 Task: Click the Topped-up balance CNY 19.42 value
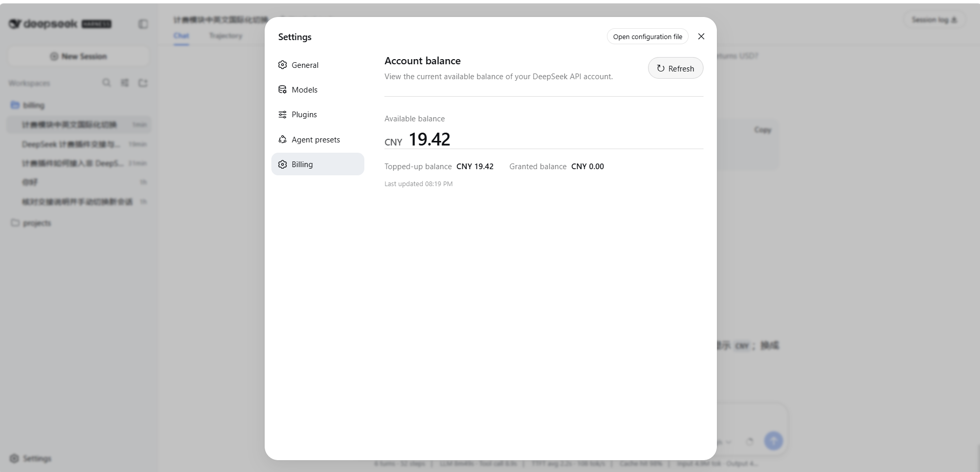pos(475,167)
